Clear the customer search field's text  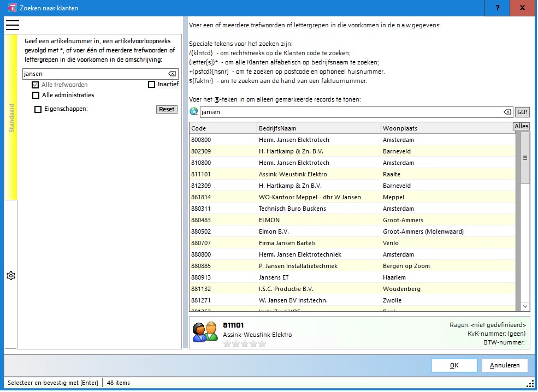point(507,112)
